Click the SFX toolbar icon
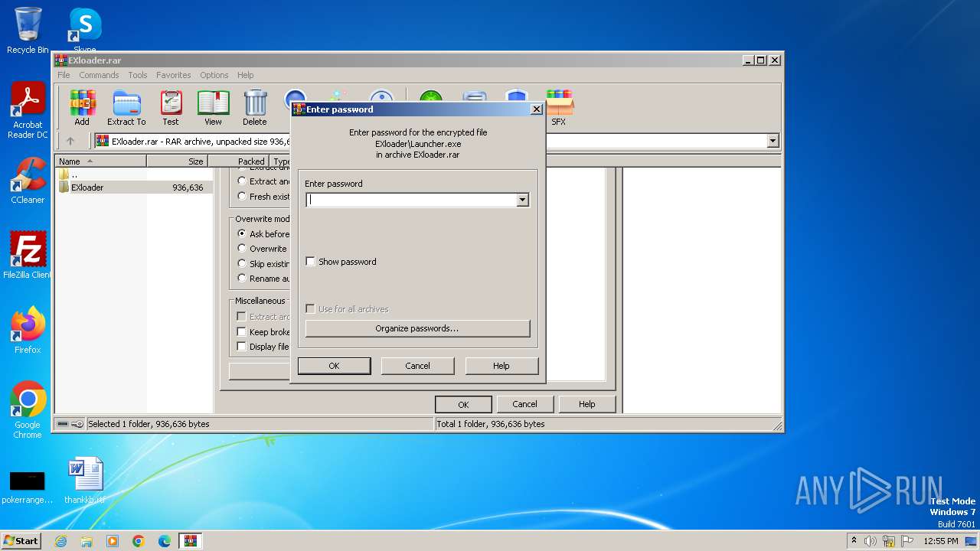980x551 pixels. (x=559, y=108)
